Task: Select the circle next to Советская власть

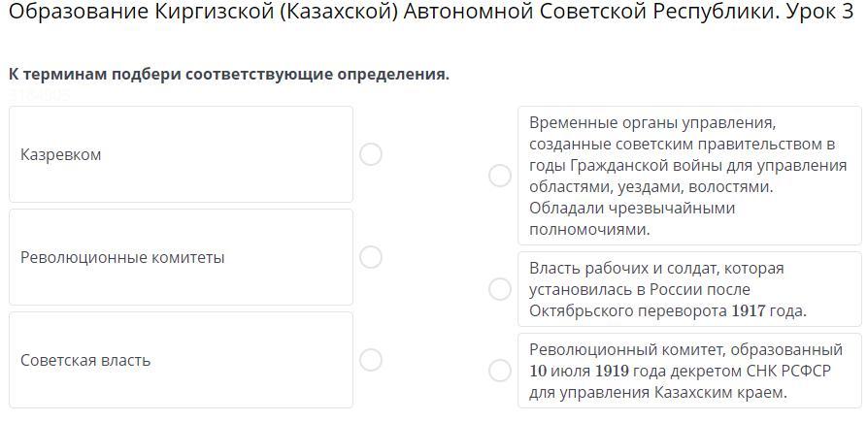Action: point(371,360)
